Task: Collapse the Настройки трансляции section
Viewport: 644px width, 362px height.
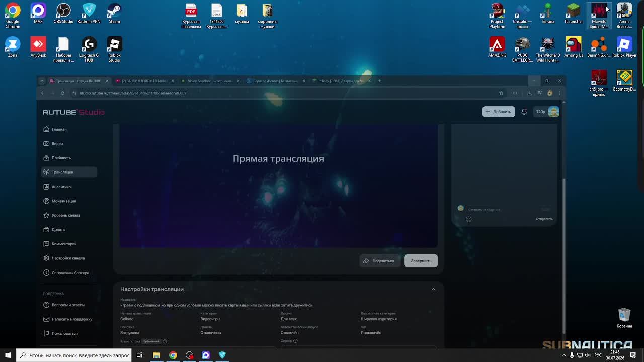Action: pyautogui.click(x=433, y=289)
